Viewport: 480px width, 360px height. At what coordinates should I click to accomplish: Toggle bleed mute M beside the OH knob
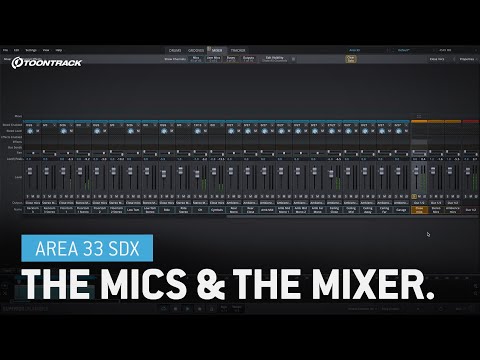[x=205, y=131]
